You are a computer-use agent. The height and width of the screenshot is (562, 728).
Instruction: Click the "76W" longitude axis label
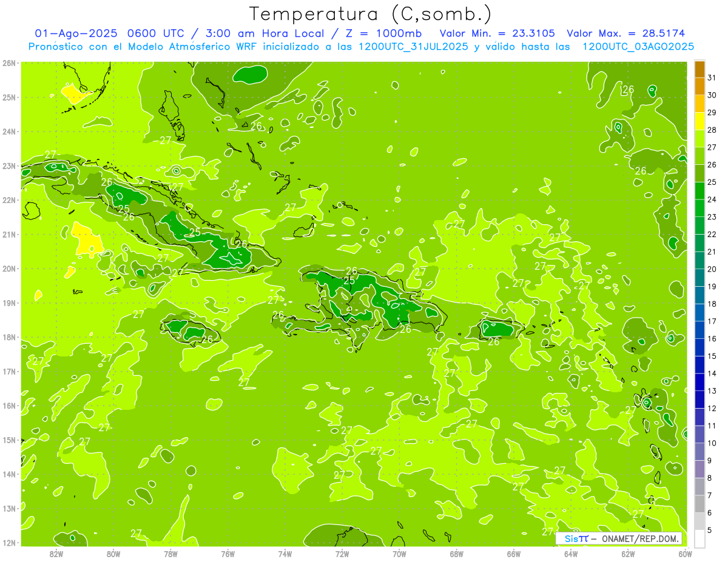click(228, 554)
